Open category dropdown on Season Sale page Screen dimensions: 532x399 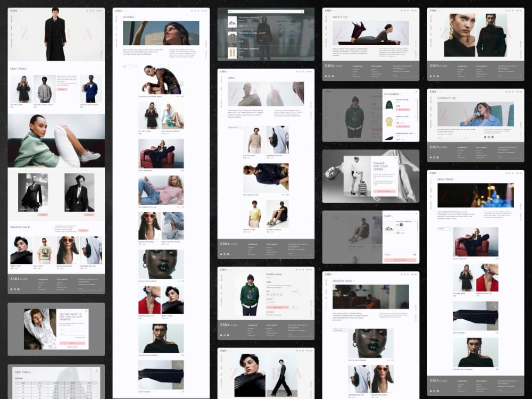tap(339, 330)
